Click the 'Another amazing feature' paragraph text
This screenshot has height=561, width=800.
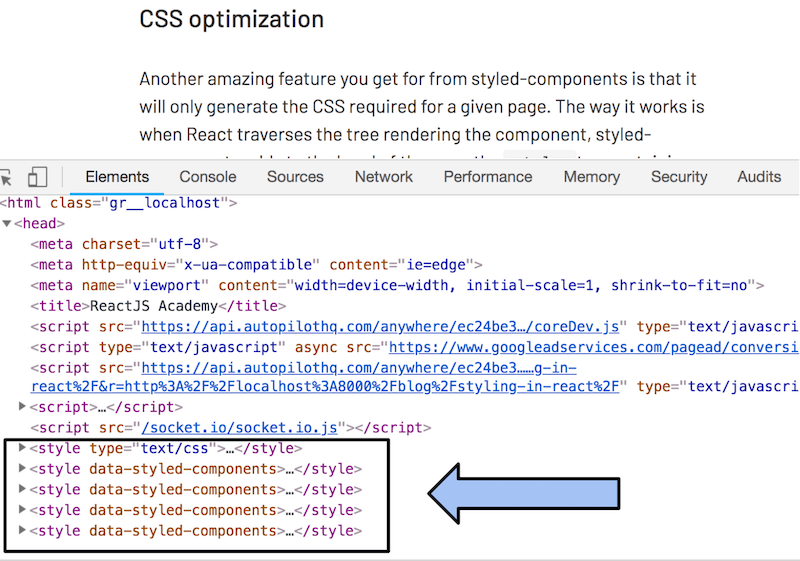421,107
